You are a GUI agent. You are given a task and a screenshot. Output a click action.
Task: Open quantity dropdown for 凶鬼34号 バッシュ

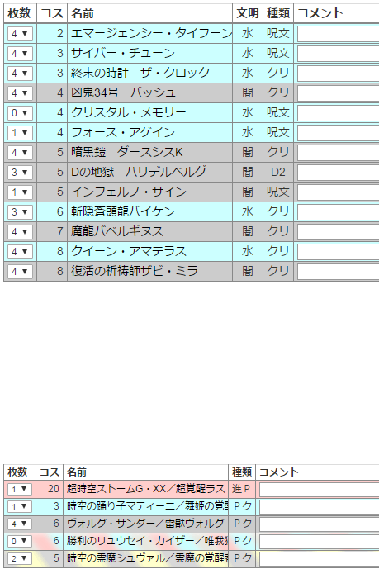tap(21, 93)
